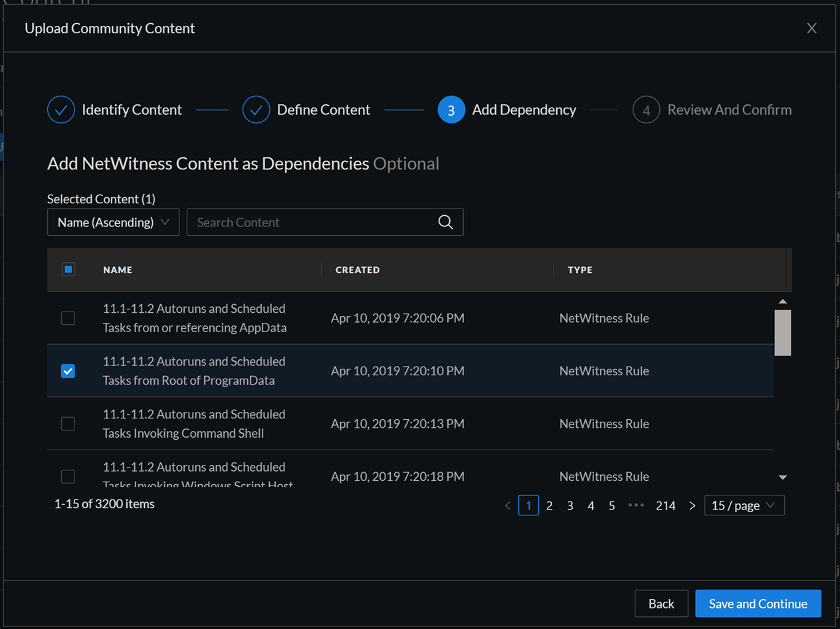Go to page 214
Viewport: 840px width, 629px height.
coord(665,505)
